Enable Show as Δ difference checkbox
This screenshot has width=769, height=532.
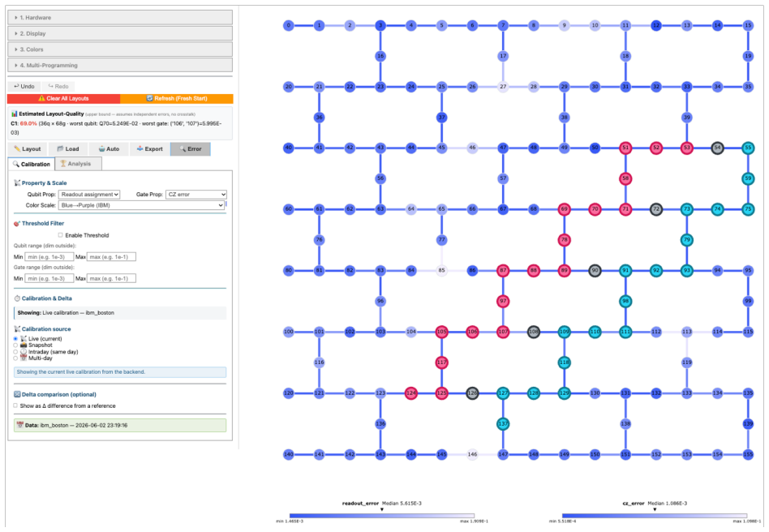[15, 406]
